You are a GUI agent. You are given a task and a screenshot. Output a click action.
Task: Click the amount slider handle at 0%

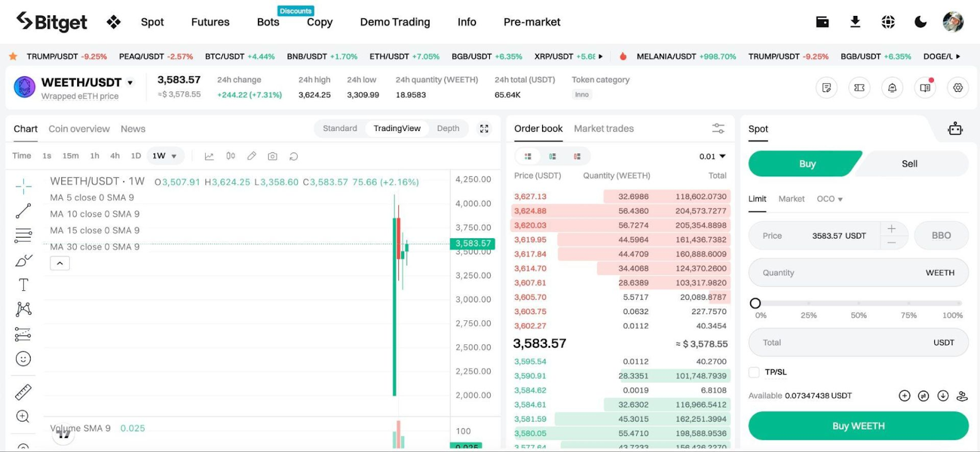coord(755,303)
